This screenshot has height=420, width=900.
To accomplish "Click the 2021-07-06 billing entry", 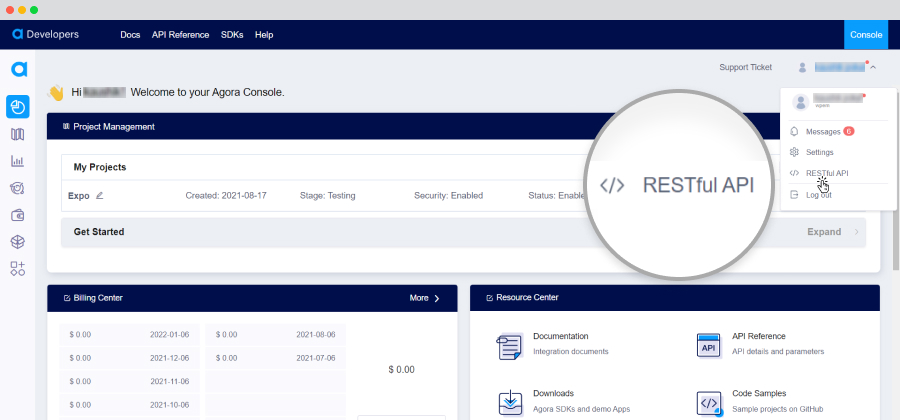I will click(276, 358).
